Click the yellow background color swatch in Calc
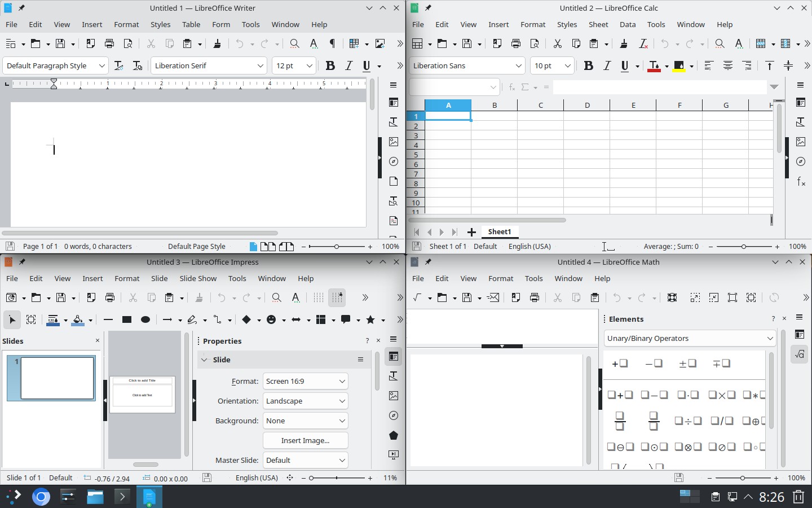 pyautogui.click(x=679, y=66)
